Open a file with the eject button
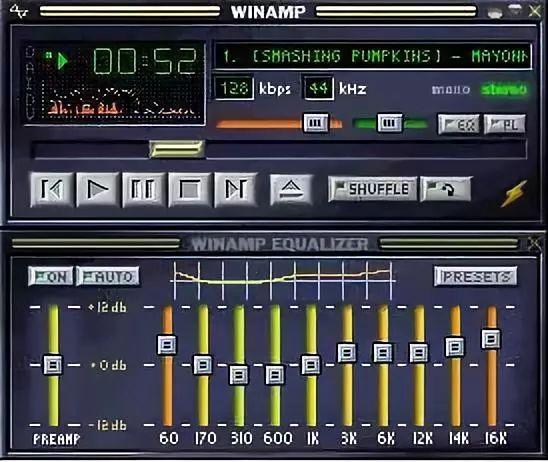Viewport: 548px width, 462px height. [291, 189]
